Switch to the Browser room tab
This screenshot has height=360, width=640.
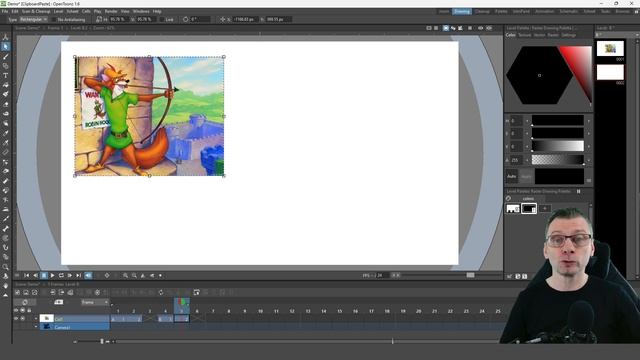click(x=622, y=11)
